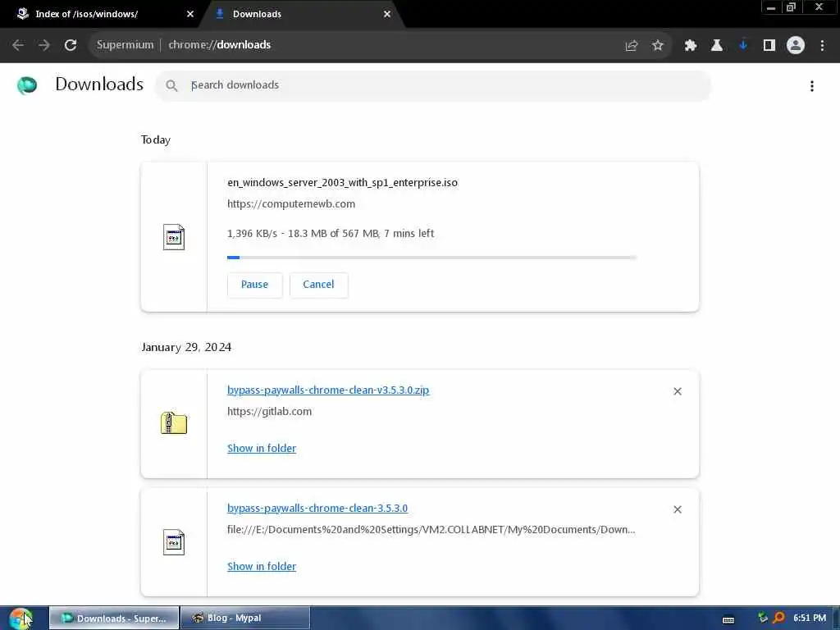840x630 pixels.
Task: Click the zip folder file icon
Action: (174, 423)
